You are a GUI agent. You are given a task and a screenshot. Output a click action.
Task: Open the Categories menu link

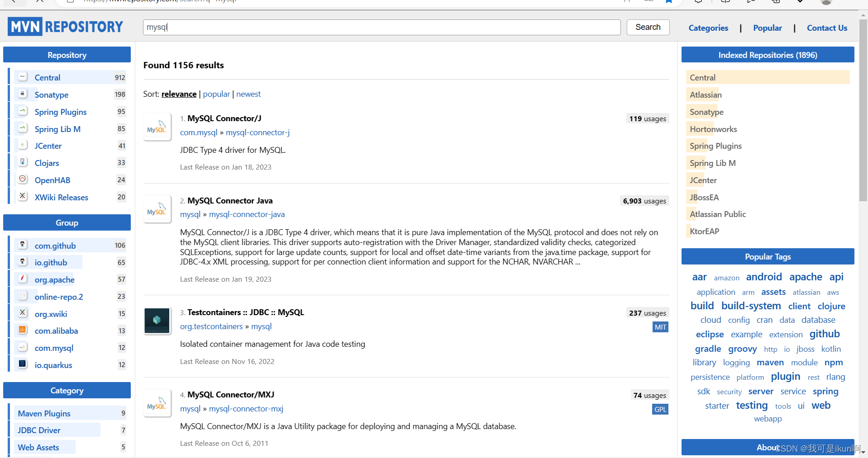(708, 28)
